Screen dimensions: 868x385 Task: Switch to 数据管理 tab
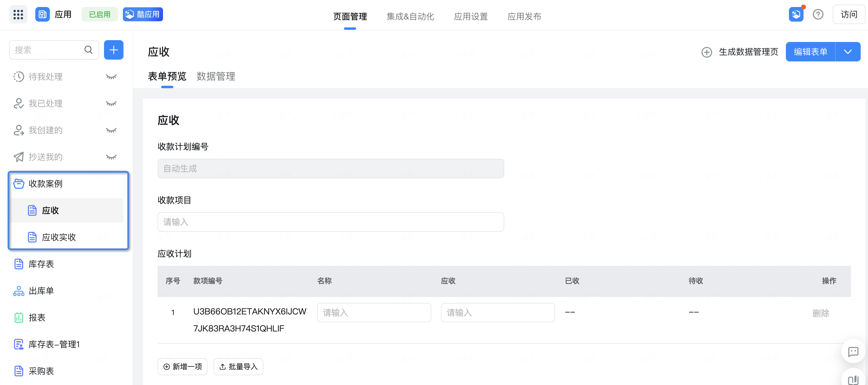tap(216, 76)
